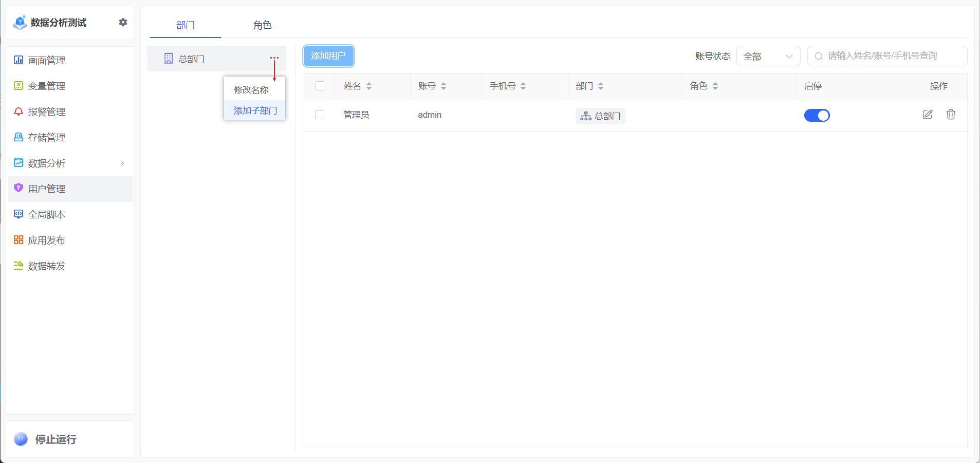The image size is (980, 463).
Task: Select 应用发布 in sidebar
Action: [x=47, y=240]
